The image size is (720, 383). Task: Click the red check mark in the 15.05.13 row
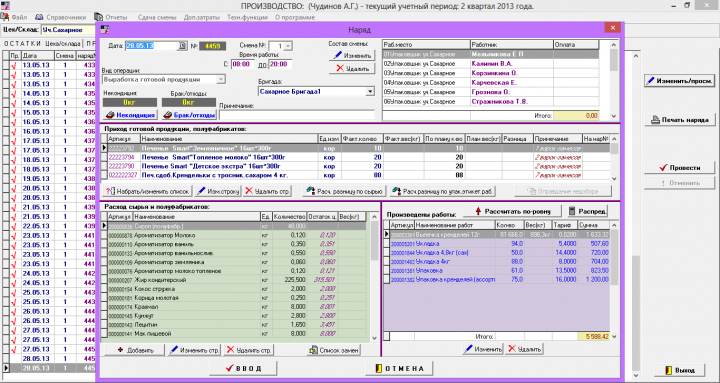[15, 113]
